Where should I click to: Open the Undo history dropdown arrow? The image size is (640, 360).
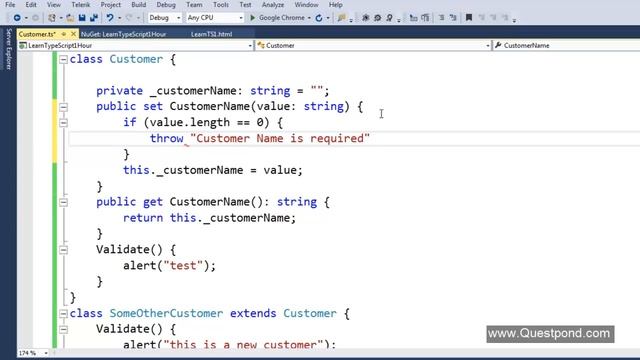pos(120,18)
